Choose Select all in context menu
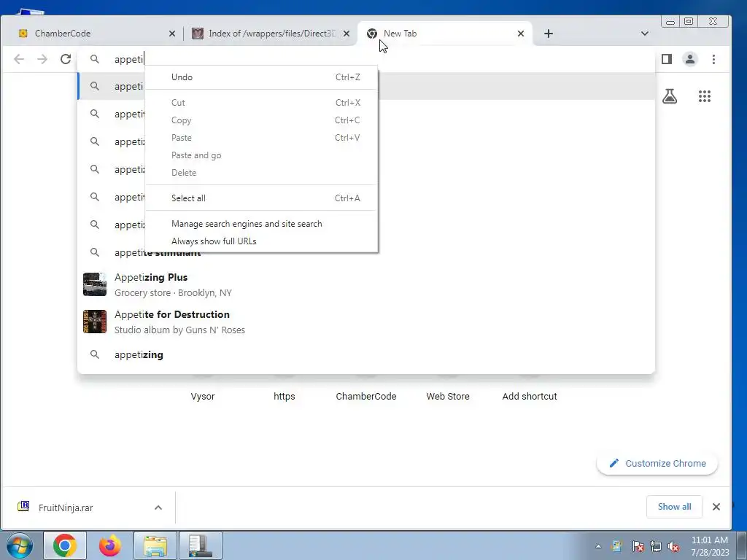747x560 pixels. click(x=261, y=198)
